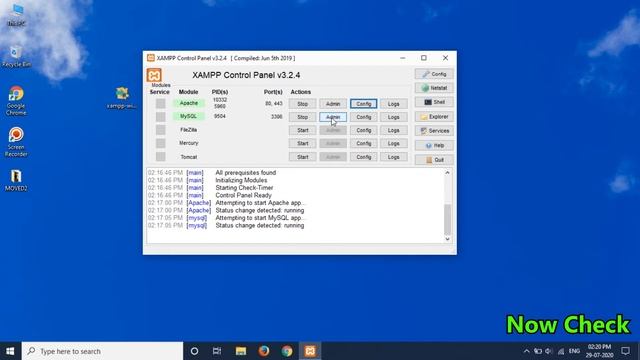This screenshot has height=360, width=640.
Task: Open the network icon in system tray
Action: (561, 351)
